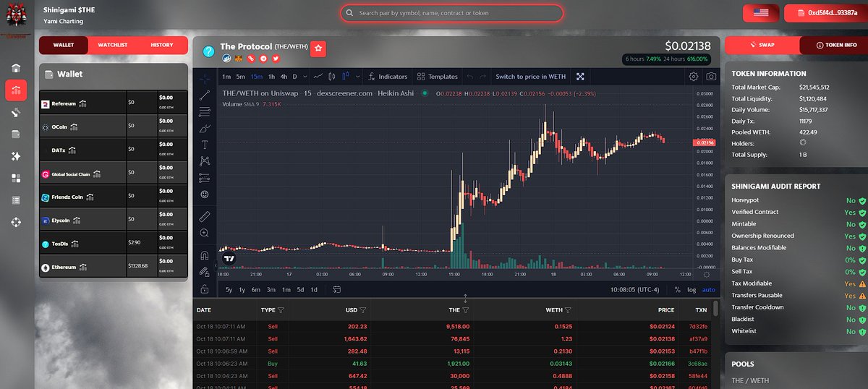
Task: Toggle percent scale on chart
Action: pyautogui.click(x=677, y=290)
